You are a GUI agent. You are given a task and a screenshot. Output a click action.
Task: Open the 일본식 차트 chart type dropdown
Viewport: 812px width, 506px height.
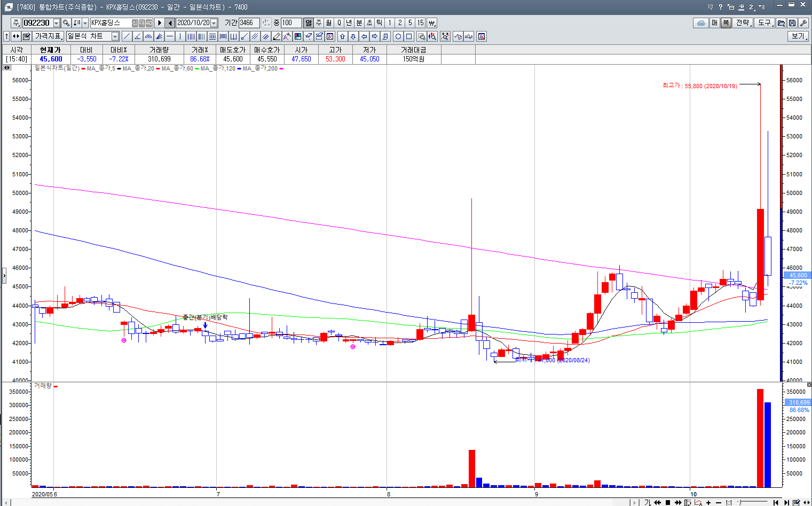(115, 36)
